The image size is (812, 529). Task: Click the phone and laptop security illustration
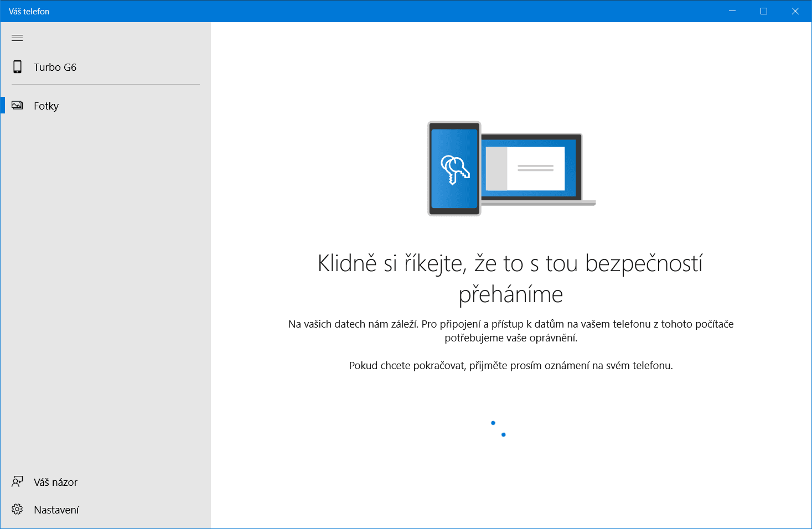(x=511, y=169)
